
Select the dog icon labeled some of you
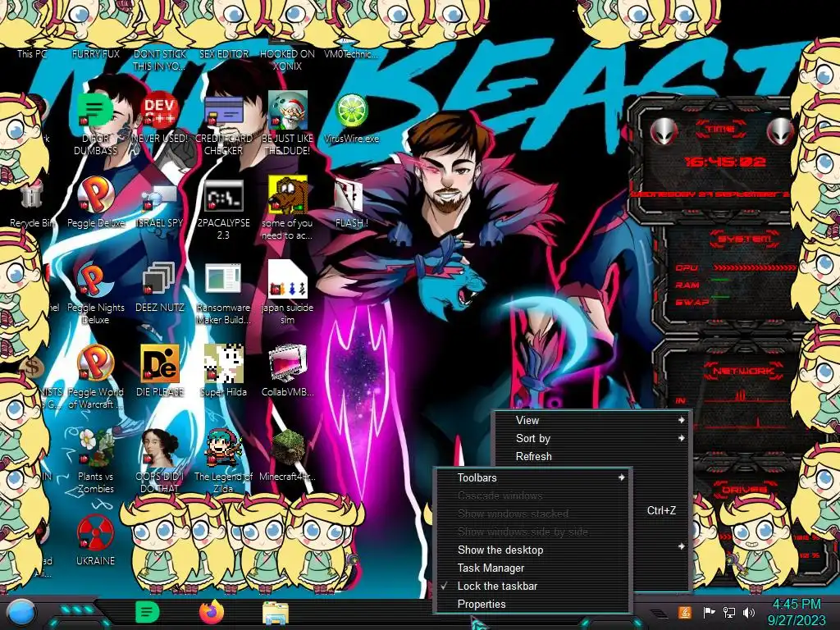coord(288,195)
